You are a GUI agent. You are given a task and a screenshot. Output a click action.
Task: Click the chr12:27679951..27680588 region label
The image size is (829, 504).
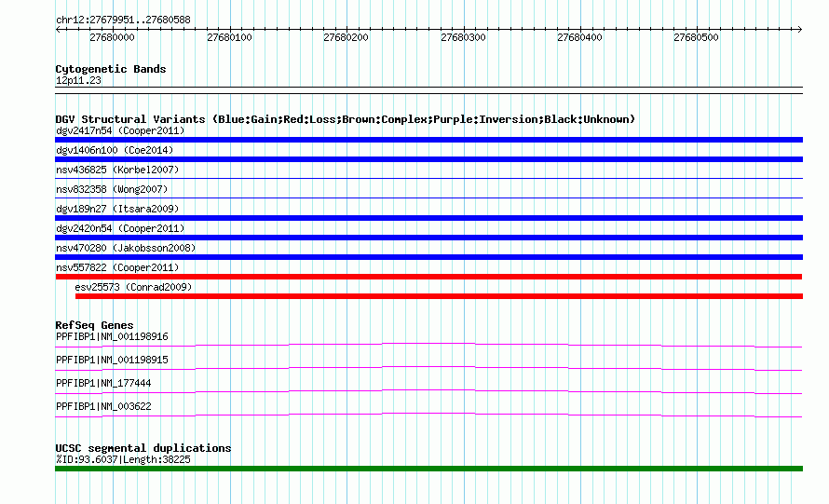click(123, 20)
